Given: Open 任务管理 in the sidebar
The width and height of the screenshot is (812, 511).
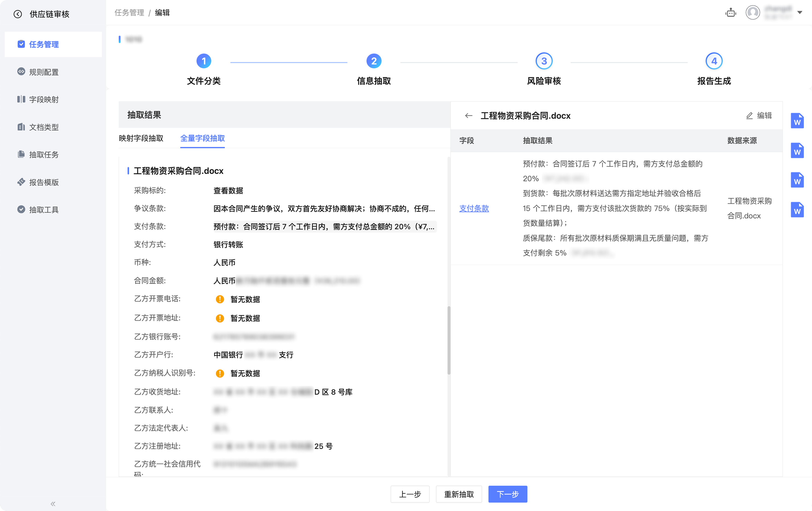Looking at the screenshot, I should [x=53, y=44].
